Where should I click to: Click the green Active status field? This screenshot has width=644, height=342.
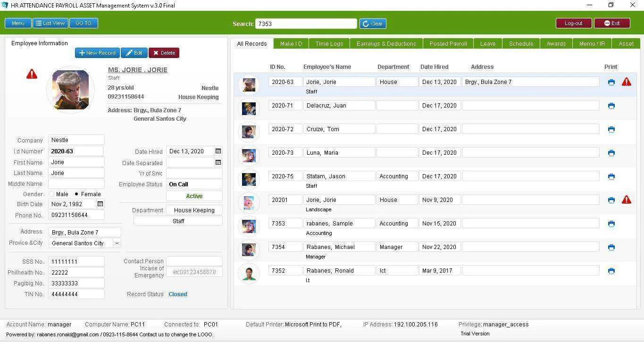click(x=194, y=196)
